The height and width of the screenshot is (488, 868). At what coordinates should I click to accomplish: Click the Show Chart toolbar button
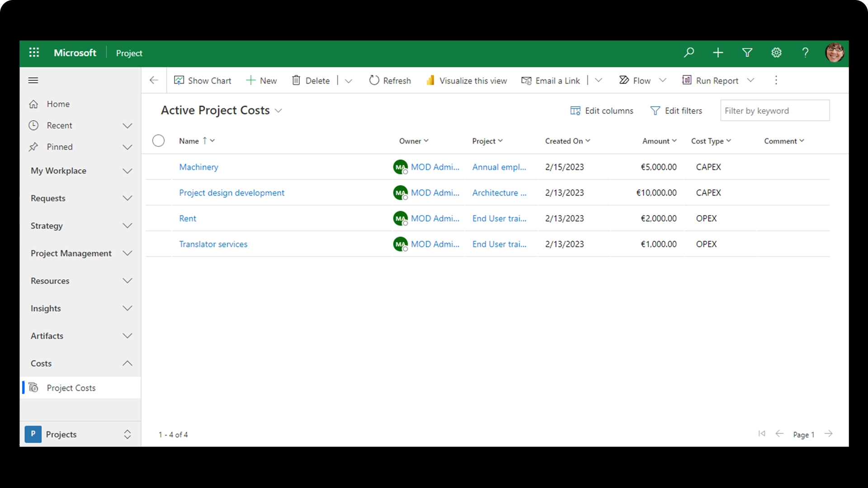(203, 80)
